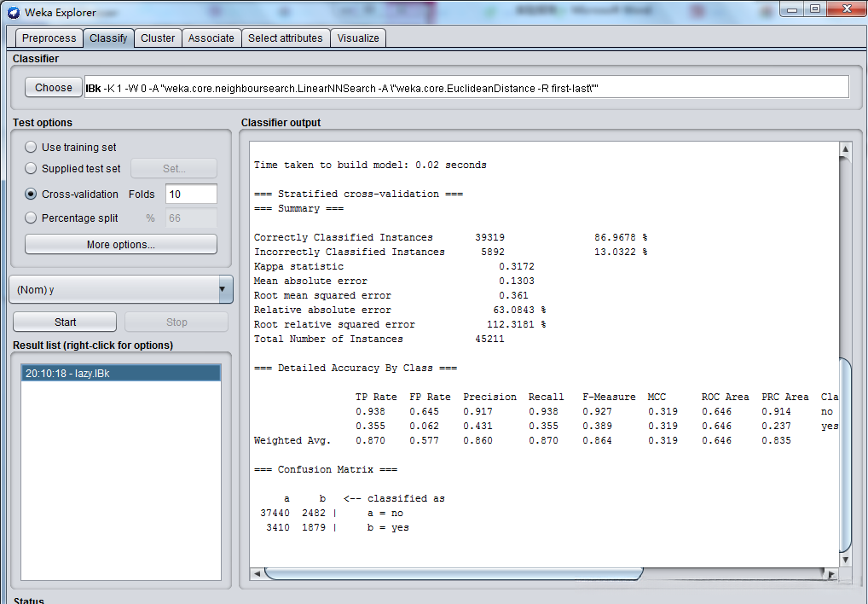Screen dimensions: 868x604
Task: Switch to the Visualize tab
Action: [358, 38]
